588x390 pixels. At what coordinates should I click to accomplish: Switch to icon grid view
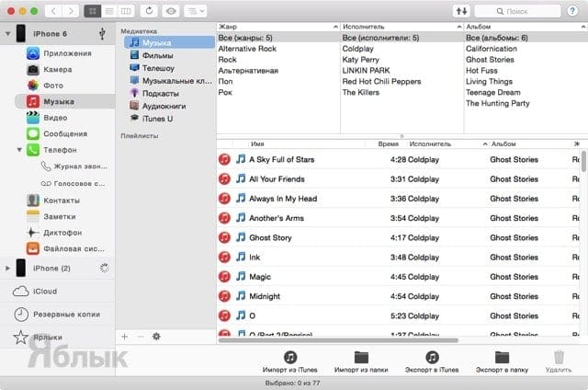pyautogui.click(x=93, y=11)
